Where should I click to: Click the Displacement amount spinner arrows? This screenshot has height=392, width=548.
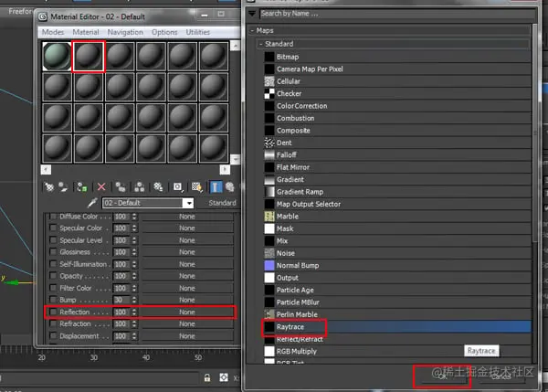(134, 336)
